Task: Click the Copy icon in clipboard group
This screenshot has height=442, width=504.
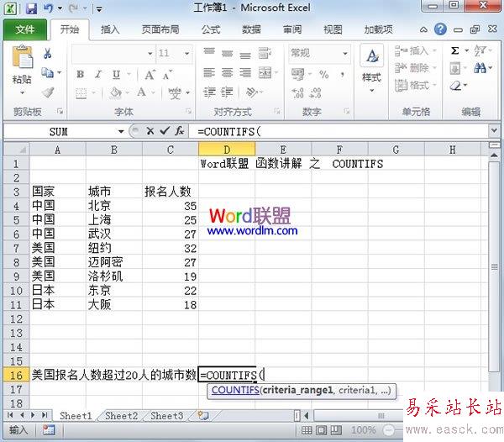Action: [47, 72]
